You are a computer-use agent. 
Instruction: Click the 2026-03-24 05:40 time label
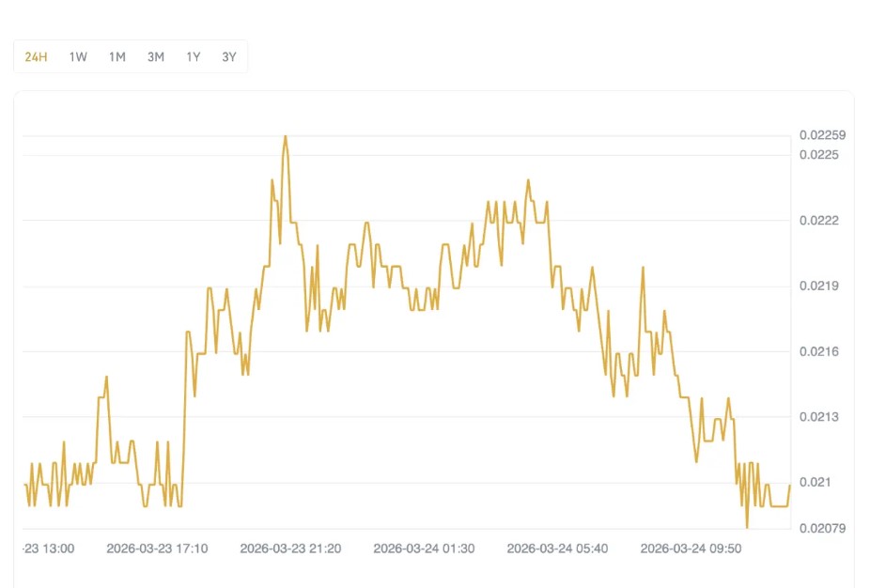(x=557, y=549)
